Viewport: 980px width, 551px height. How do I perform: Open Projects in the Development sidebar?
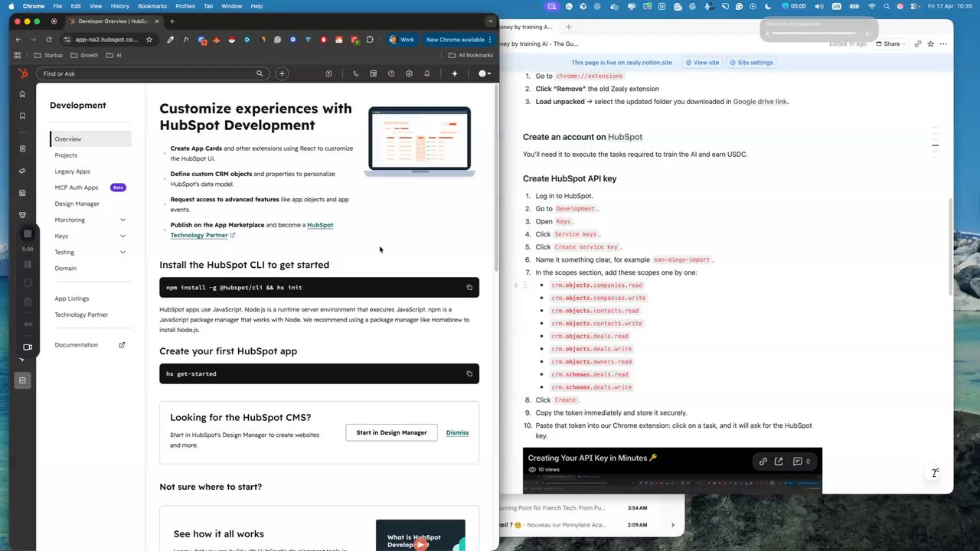[66, 155]
